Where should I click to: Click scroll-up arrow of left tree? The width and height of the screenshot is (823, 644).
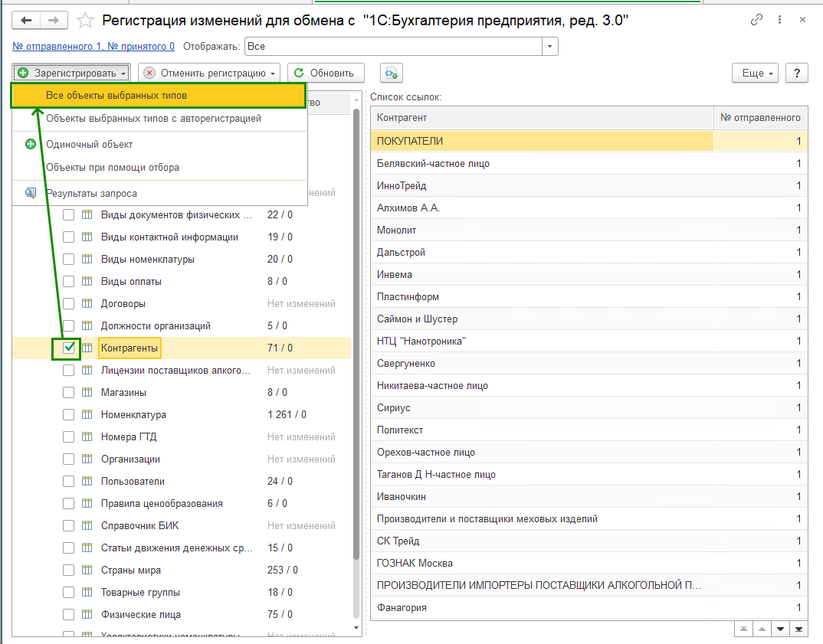click(x=356, y=99)
